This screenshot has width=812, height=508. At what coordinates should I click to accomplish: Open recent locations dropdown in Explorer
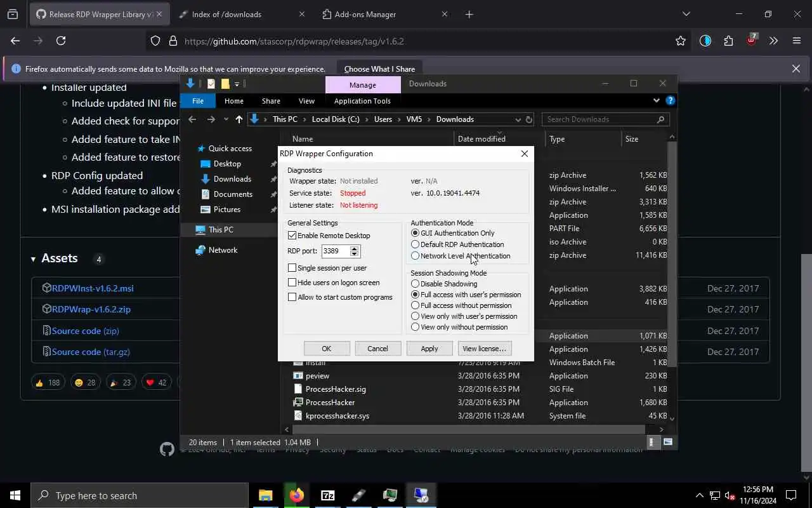click(226, 119)
